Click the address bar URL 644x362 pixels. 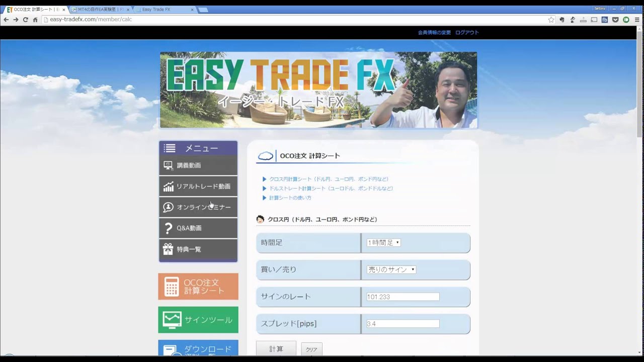click(91, 20)
